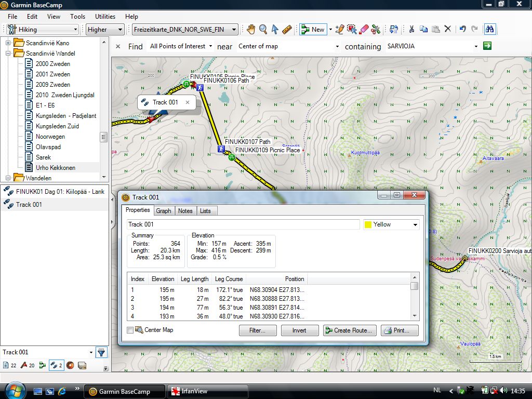
Task: Open the Yellow track color dropdown
Action: pos(391,224)
